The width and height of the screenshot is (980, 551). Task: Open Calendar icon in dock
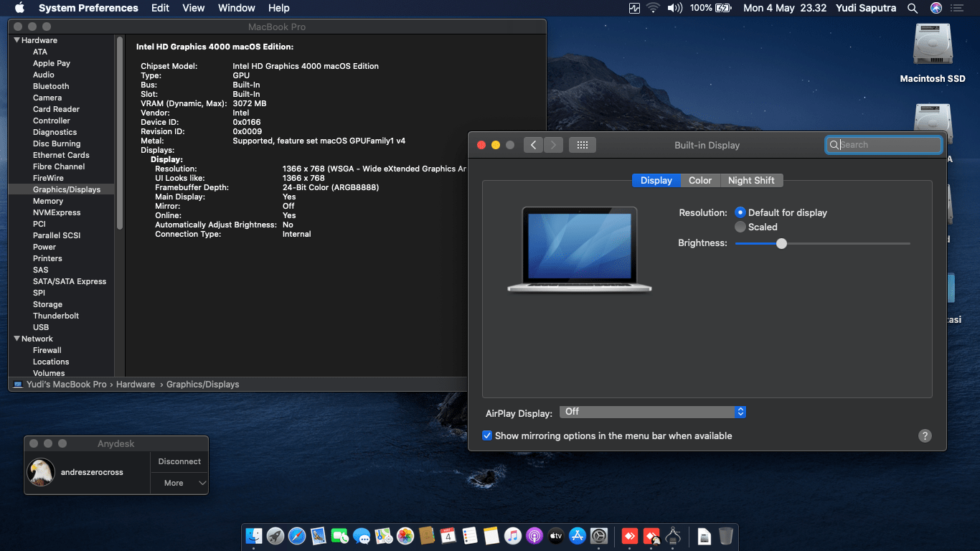pos(448,536)
